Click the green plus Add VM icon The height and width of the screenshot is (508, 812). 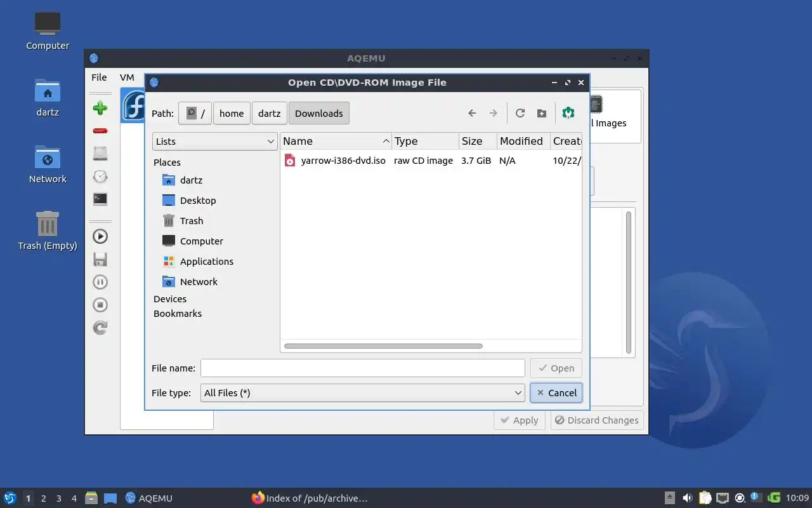(100, 108)
